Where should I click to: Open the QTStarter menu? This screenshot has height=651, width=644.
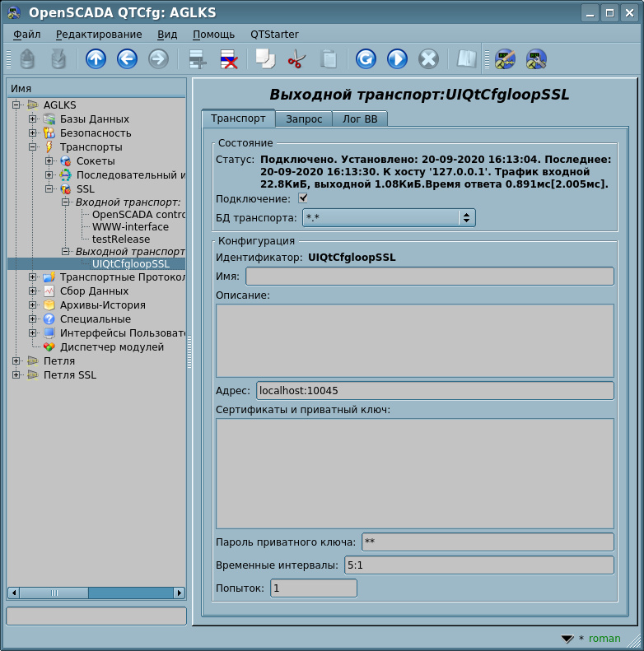coord(274,35)
